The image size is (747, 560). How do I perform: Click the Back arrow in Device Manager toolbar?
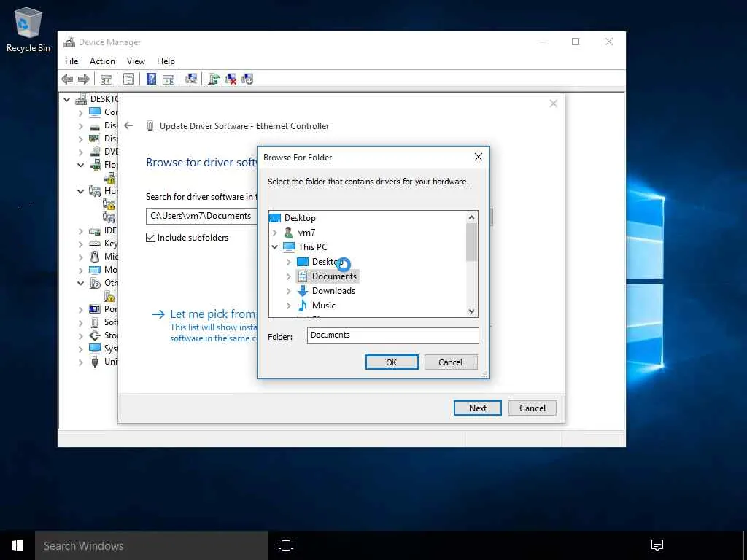(67, 79)
